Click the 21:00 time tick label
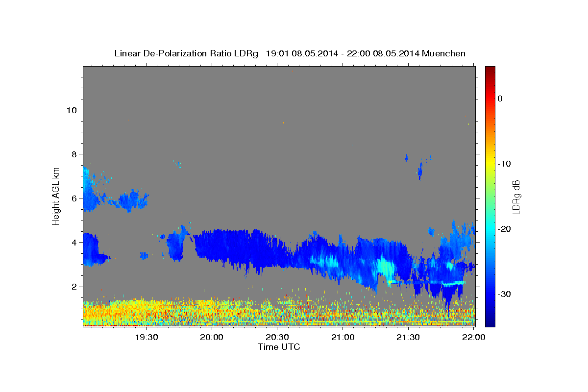588x392 pixels. coord(343,337)
